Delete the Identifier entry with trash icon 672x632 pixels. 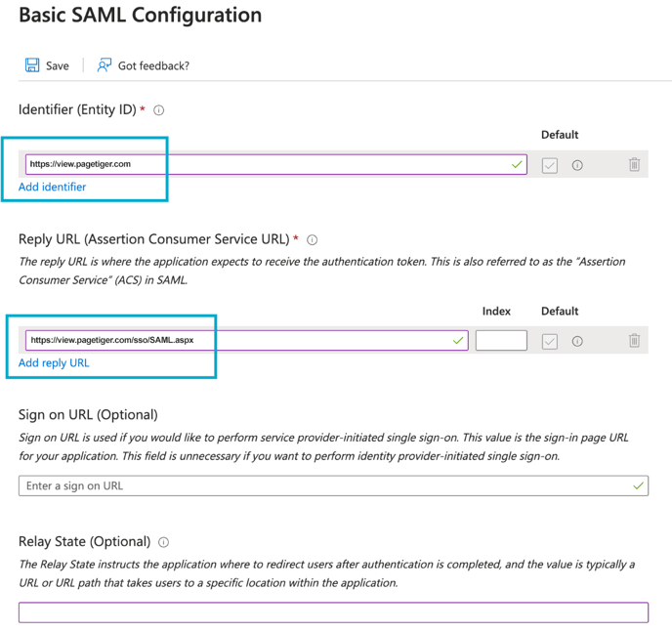click(634, 165)
